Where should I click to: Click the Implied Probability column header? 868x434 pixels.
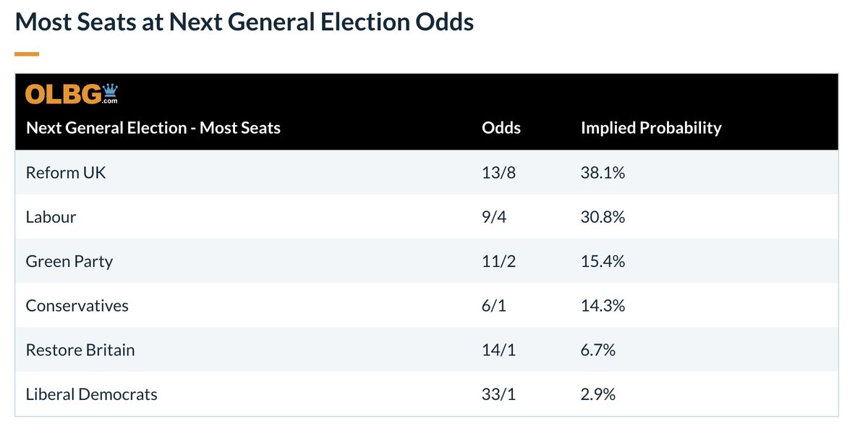click(651, 128)
